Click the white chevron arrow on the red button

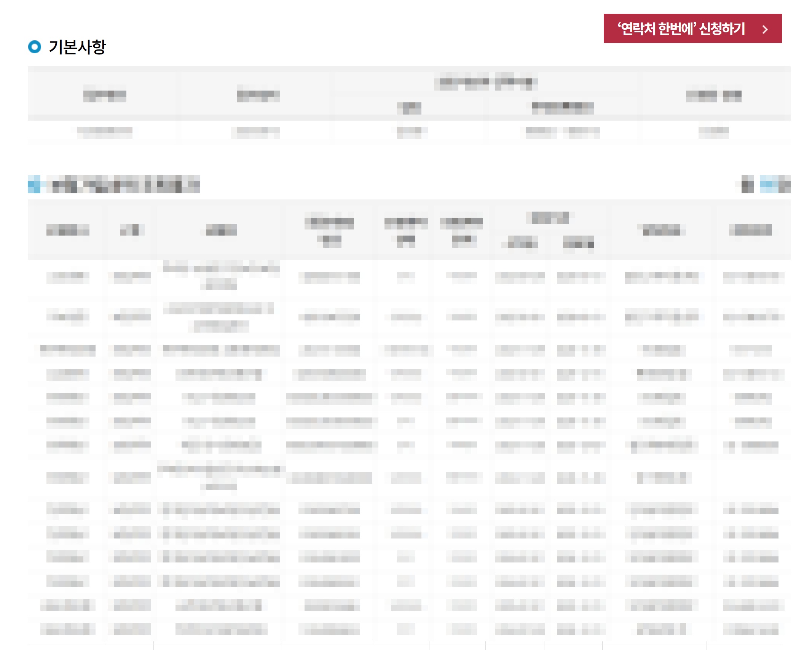[x=765, y=29]
